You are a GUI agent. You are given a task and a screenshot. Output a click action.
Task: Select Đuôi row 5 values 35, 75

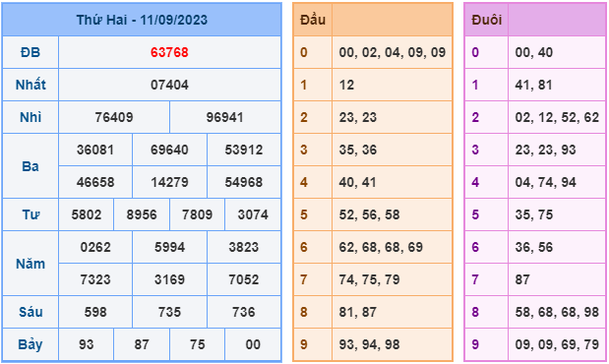(x=533, y=214)
